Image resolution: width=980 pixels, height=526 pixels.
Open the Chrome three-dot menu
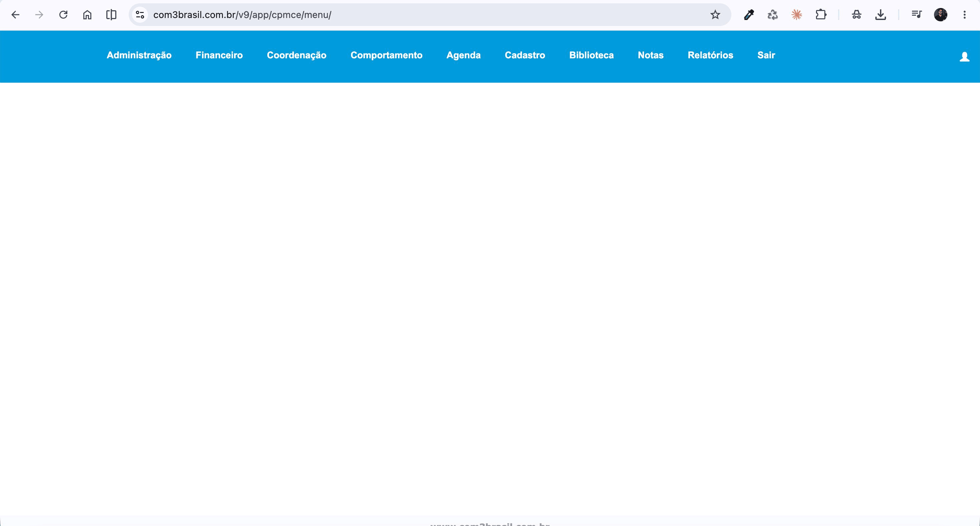coord(964,15)
